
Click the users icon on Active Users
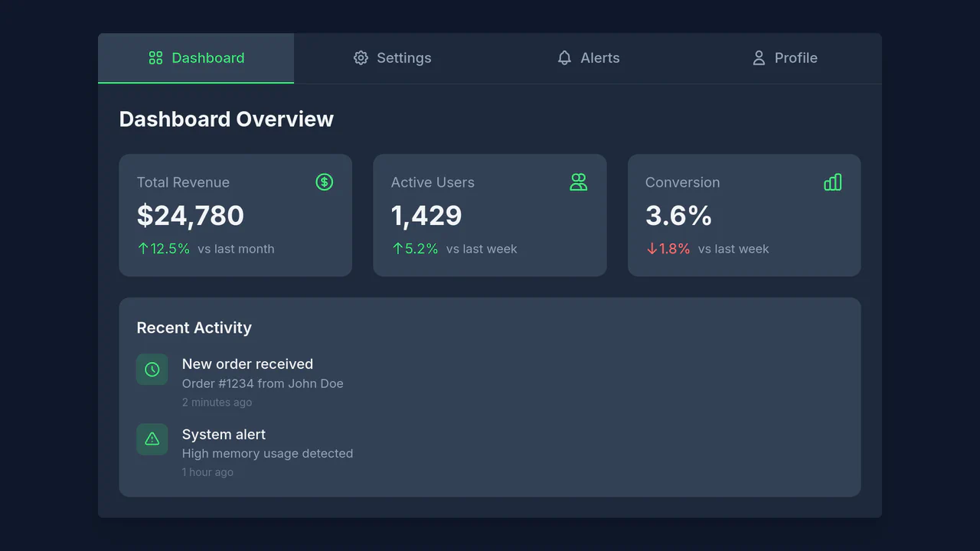point(579,182)
